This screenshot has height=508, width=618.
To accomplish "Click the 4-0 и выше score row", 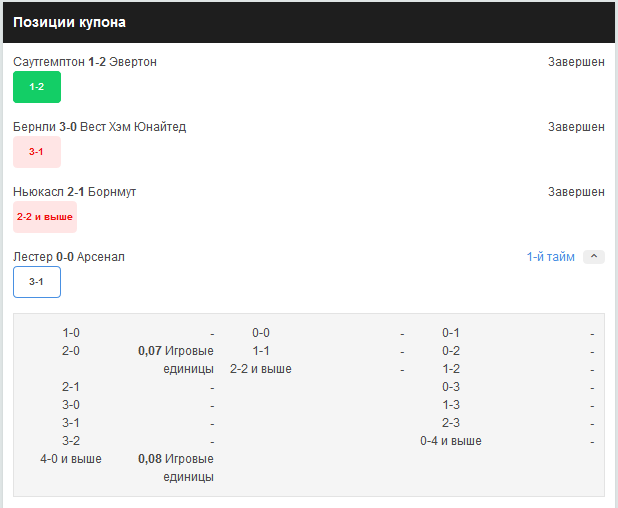I will (70, 459).
